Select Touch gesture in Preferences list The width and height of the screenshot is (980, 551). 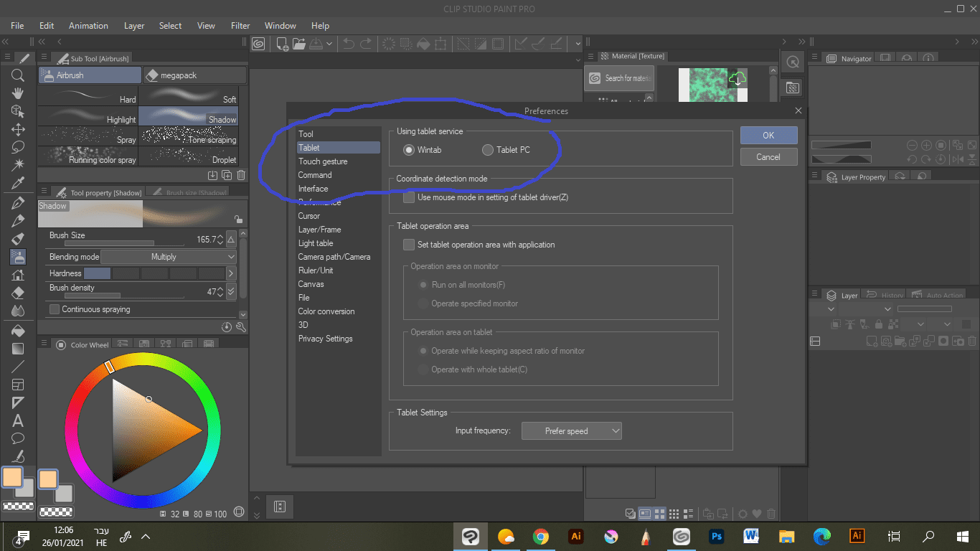coord(323,161)
